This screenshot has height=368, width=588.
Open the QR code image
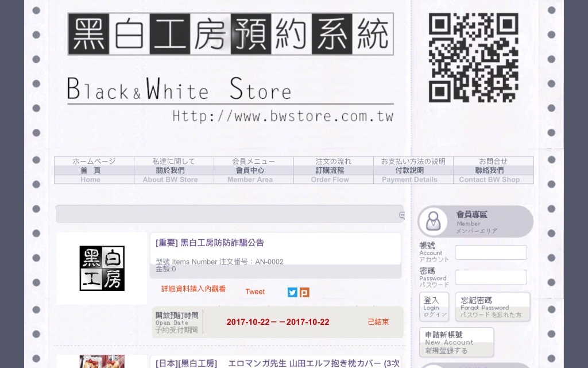pos(474,57)
